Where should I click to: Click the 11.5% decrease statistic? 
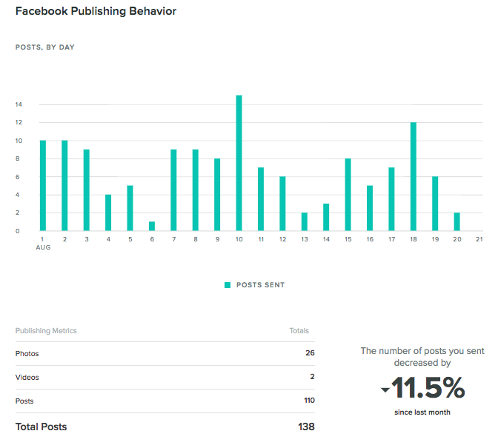428,388
